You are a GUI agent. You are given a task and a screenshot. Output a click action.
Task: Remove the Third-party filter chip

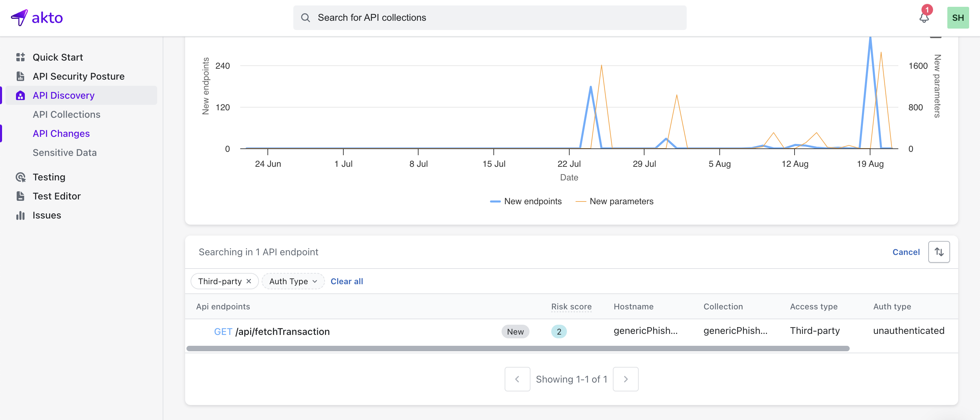click(249, 281)
